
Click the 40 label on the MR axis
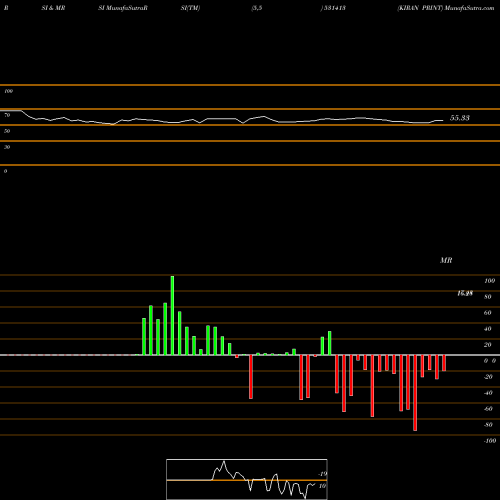488,329
